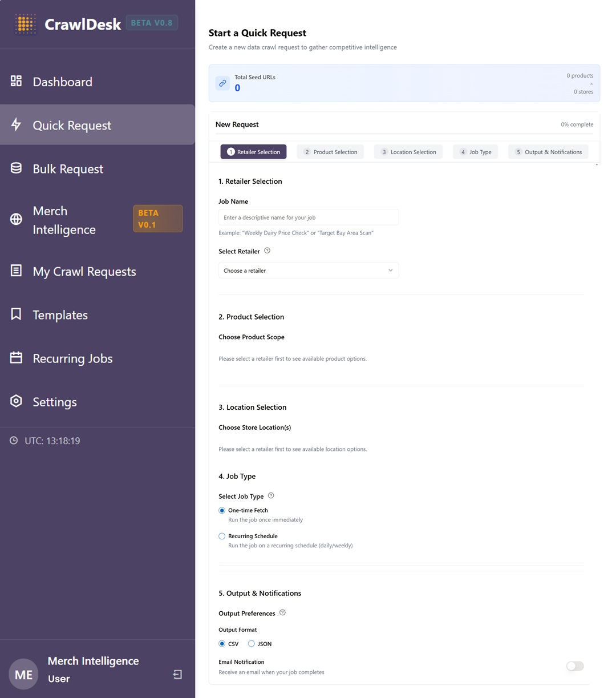Click the CrawlDesk logo icon
Screen dimensions: 616x698
click(26, 24)
